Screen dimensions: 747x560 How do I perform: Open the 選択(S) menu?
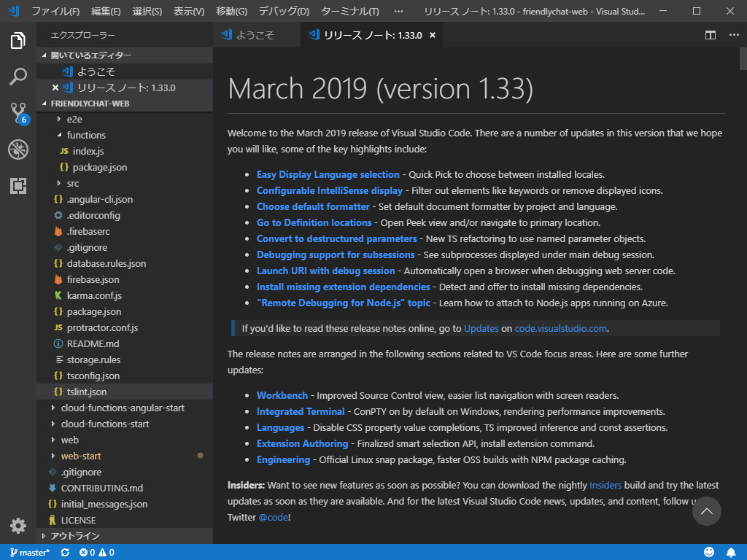point(147,11)
